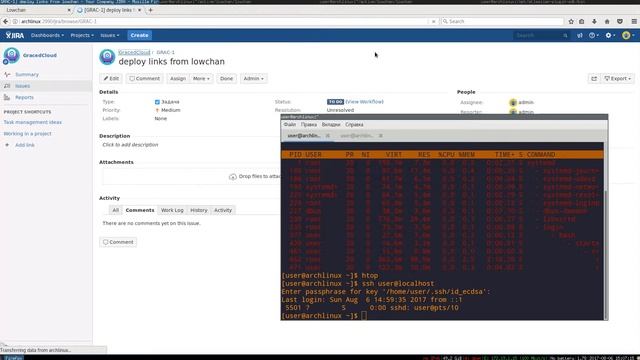This screenshot has height=360, width=640.
Task: Open the terminal Файл menu
Action: point(290,124)
